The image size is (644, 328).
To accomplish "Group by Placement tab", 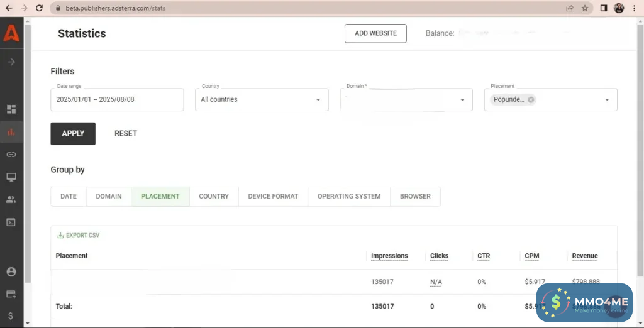I will tap(160, 196).
